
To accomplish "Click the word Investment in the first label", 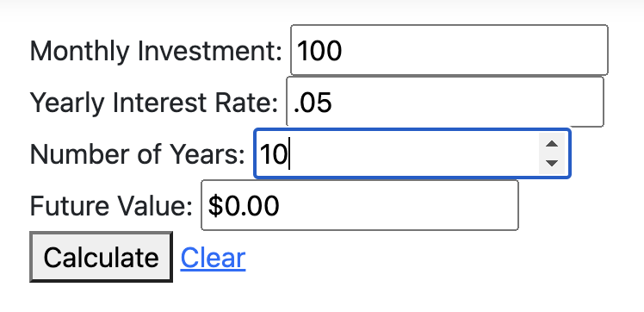I will [209, 52].
